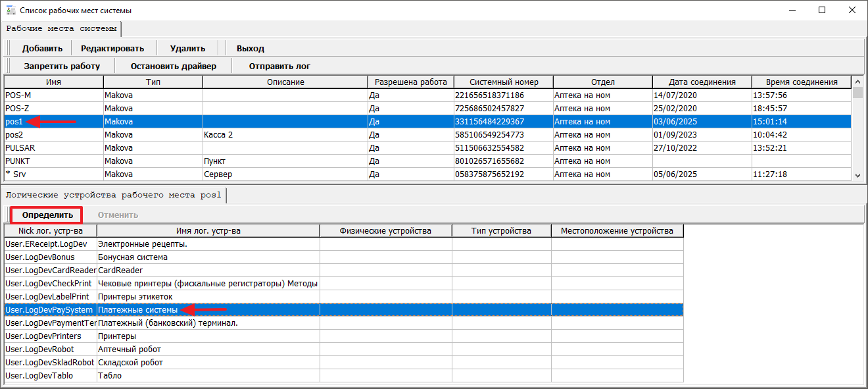The width and height of the screenshot is (868, 389).
Task: Sort workstations by Имя column header
Action: (54, 82)
